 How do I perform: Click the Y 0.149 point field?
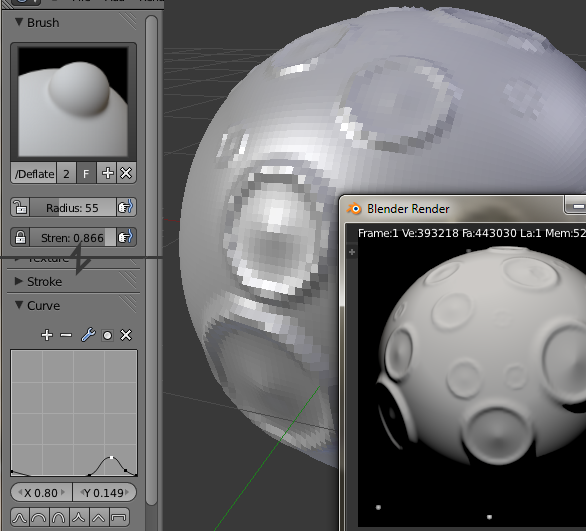(x=104, y=493)
